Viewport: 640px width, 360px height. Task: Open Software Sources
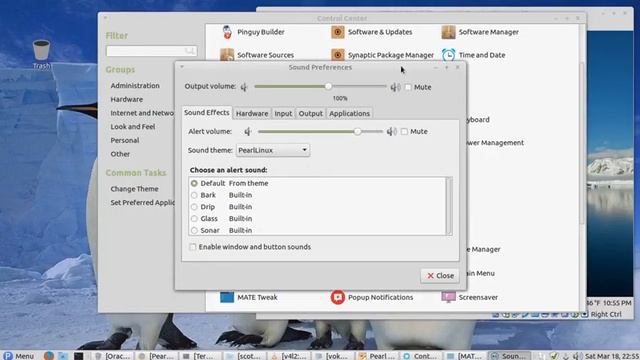(x=257, y=55)
